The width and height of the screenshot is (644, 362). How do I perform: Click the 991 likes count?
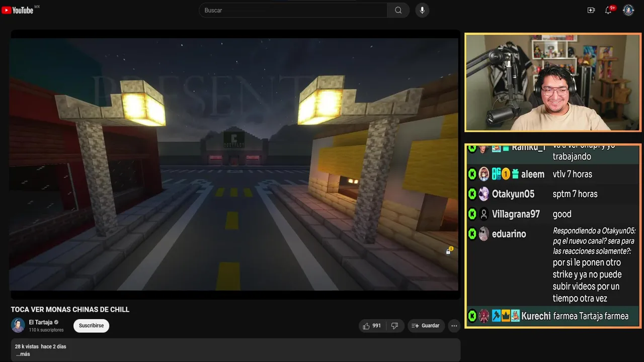(x=376, y=326)
